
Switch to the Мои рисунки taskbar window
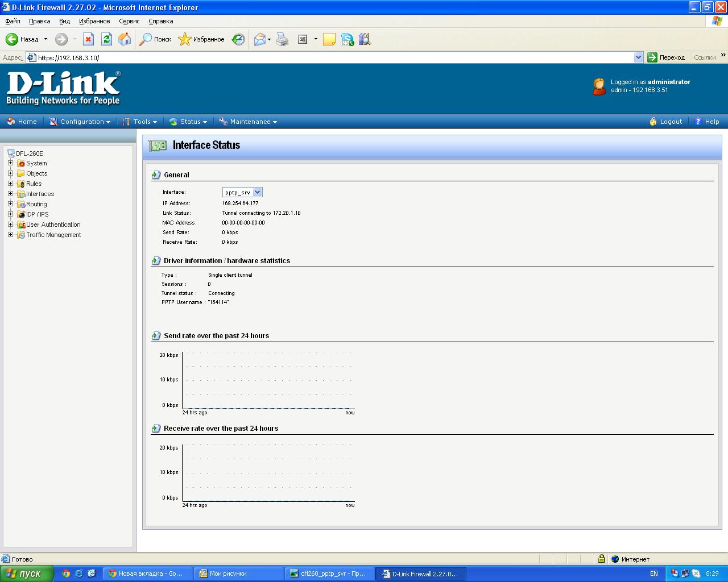238,573
